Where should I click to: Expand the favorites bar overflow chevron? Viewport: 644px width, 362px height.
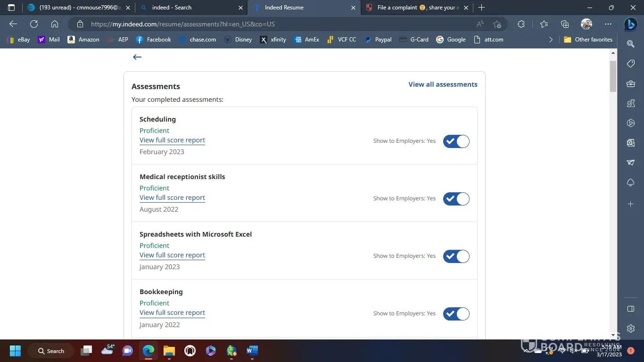tap(551, 40)
